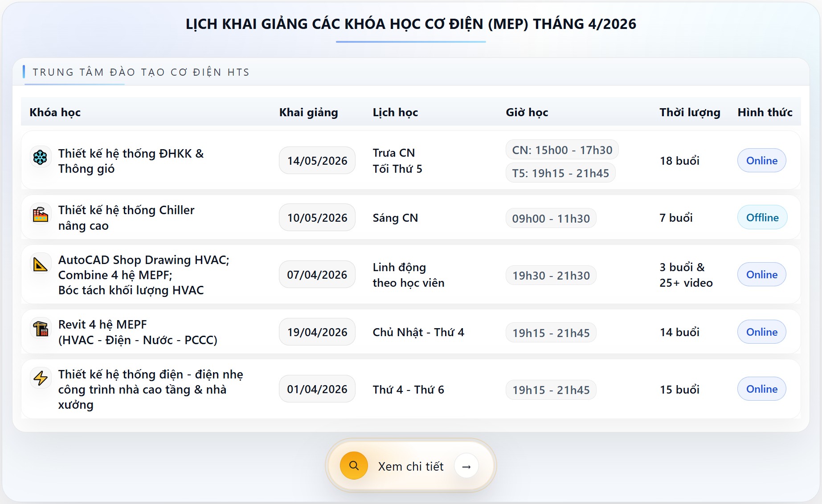The image size is (822, 504).
Task: Click the gradient underline beneath the page title
Action: point(411,42)
